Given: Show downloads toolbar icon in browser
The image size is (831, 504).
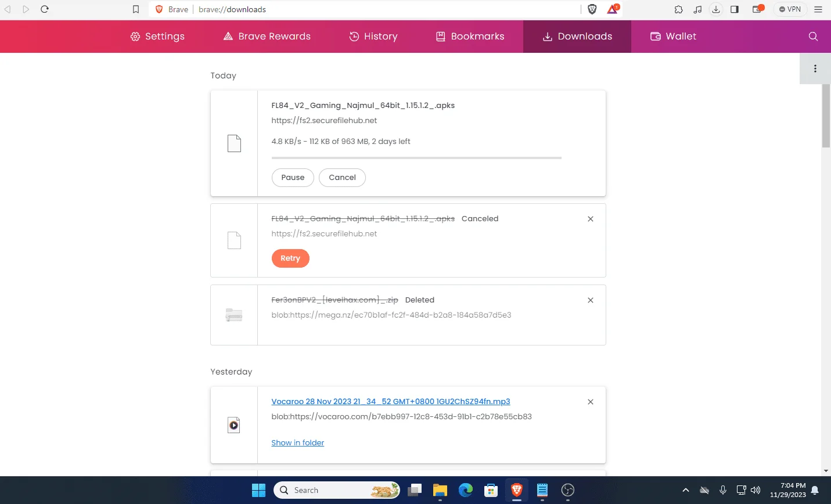Looking at the screenshot, I should [x=716, y=9].
